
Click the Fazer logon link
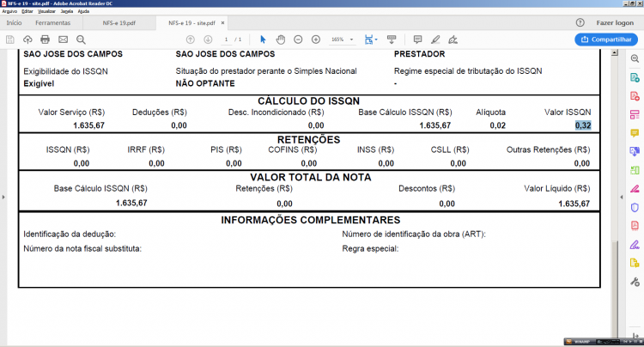click(x=615, y=22)
